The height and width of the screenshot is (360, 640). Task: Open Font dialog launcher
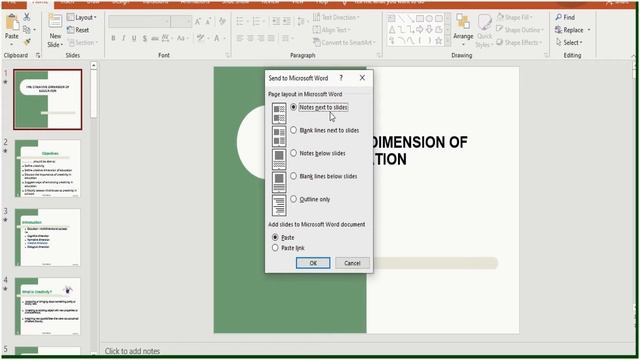[228, 55]
